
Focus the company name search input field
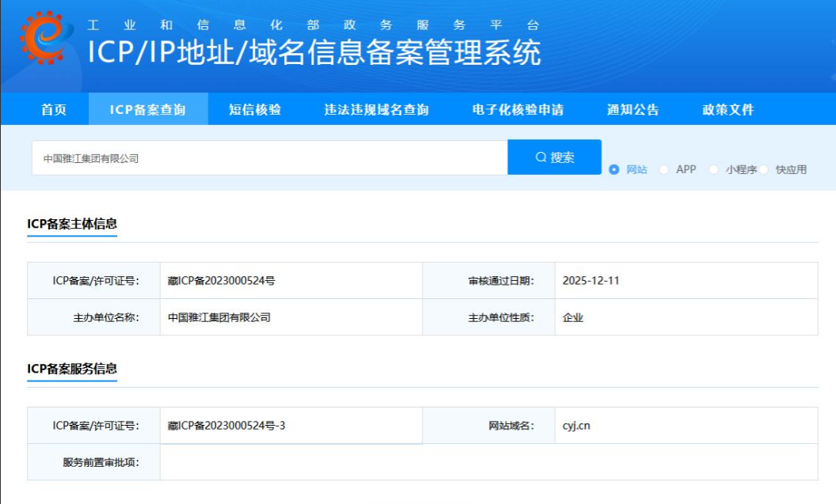[269, 158]
